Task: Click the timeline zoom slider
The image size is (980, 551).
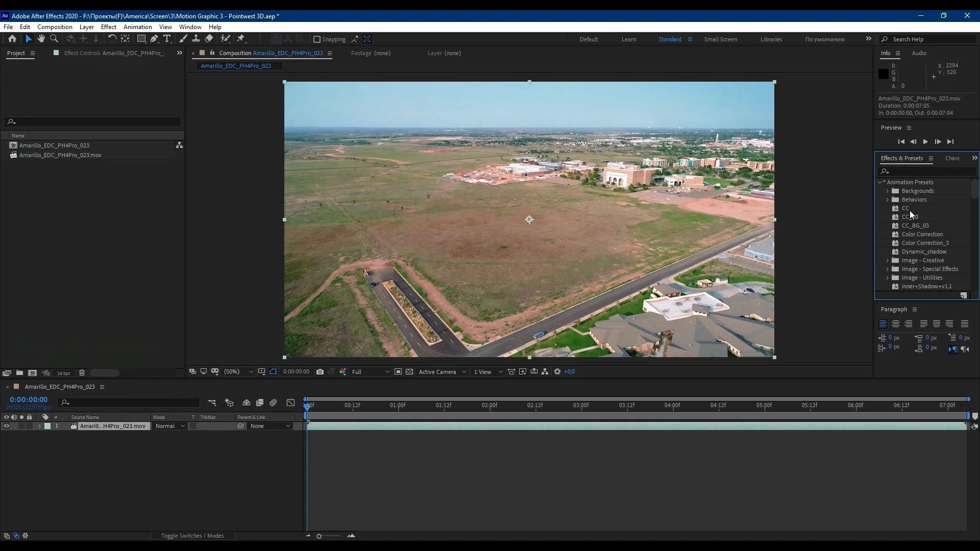Action: (320, 536)
